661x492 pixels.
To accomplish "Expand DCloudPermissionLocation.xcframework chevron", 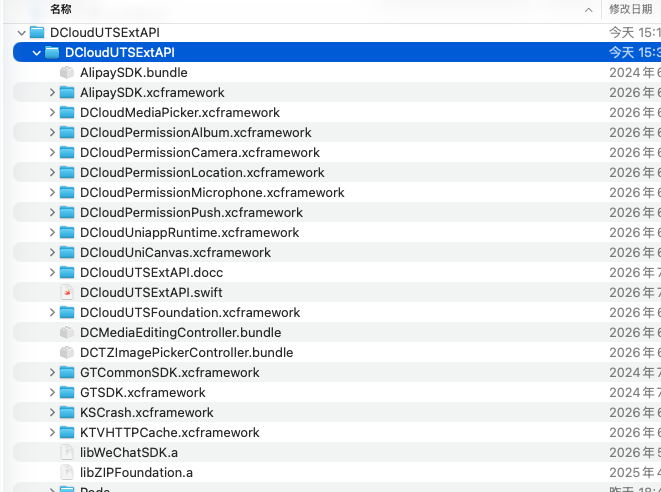I will (x=52, y=173).
